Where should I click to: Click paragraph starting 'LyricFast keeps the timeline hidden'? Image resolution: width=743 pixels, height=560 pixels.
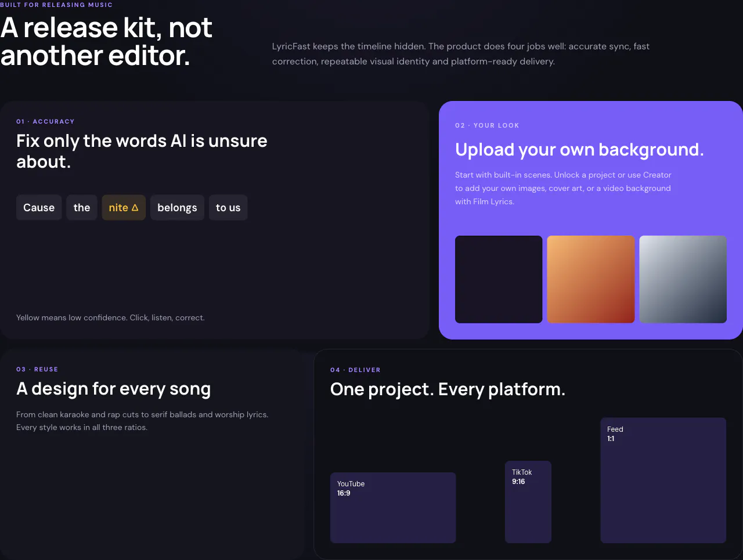coord(461,54)
